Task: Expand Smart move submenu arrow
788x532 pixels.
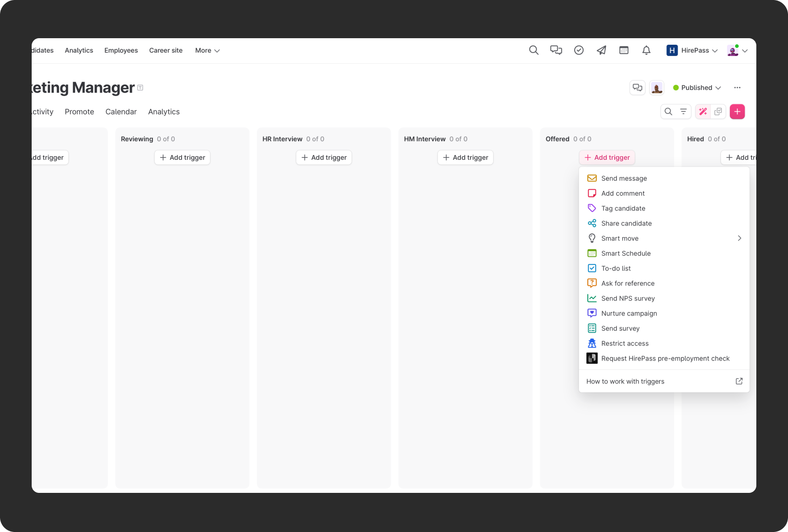Action: coord(739,239)
